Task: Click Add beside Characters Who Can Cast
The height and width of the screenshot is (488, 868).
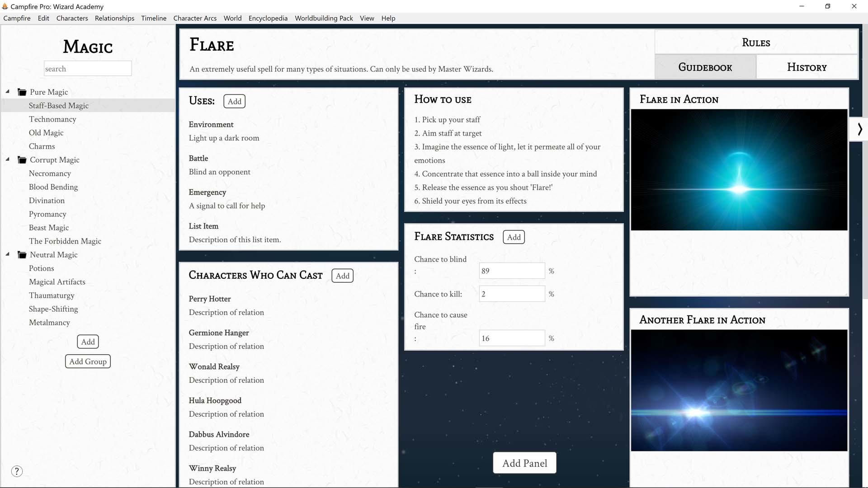Action: [342, 276]
